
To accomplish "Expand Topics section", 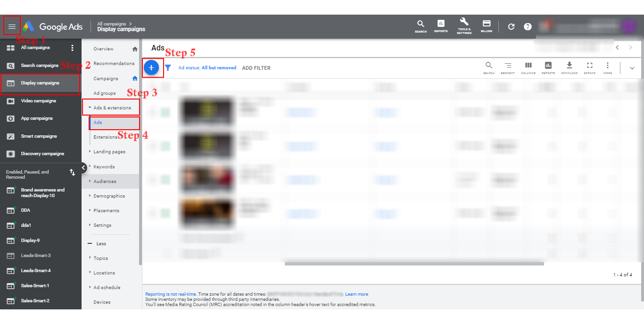I will [90, 258].
